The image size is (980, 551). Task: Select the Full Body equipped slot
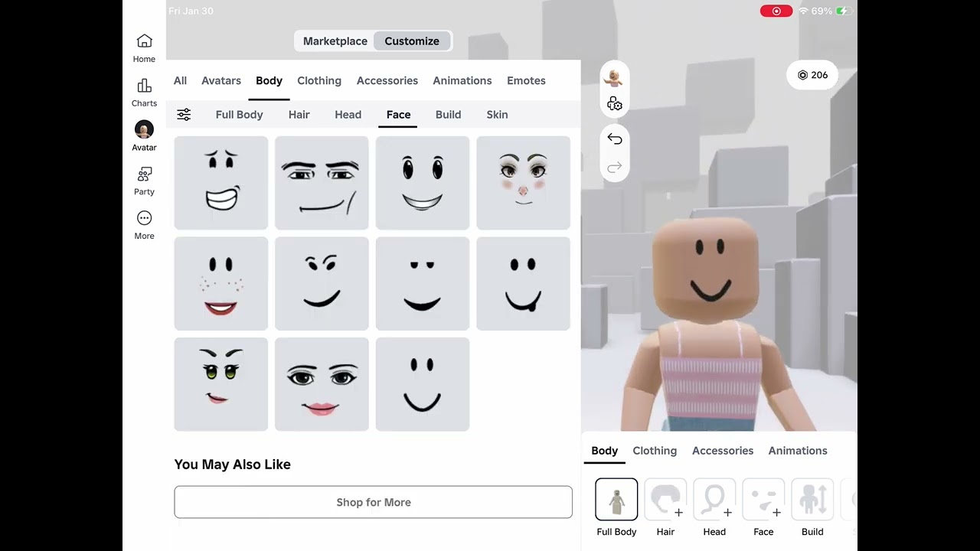coord(616,500)
